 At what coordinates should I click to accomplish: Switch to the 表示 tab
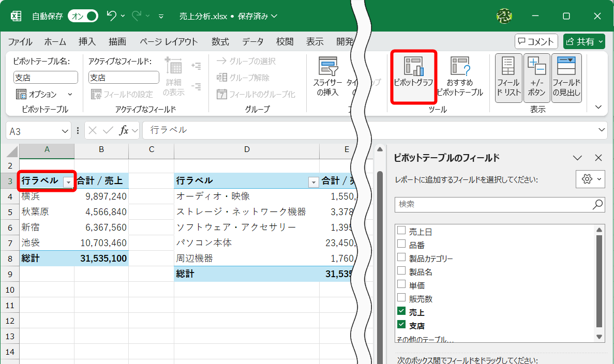(315, 41)
